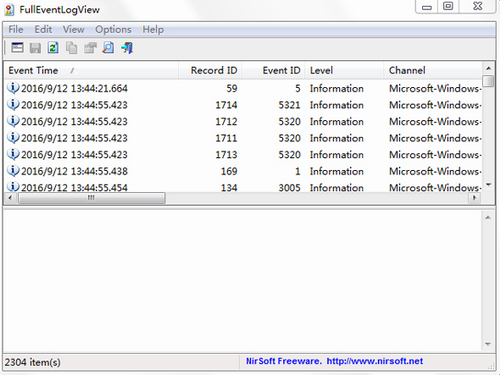500x375 pixels.
Task: Sort by Level column header
Action: (344, 70)
